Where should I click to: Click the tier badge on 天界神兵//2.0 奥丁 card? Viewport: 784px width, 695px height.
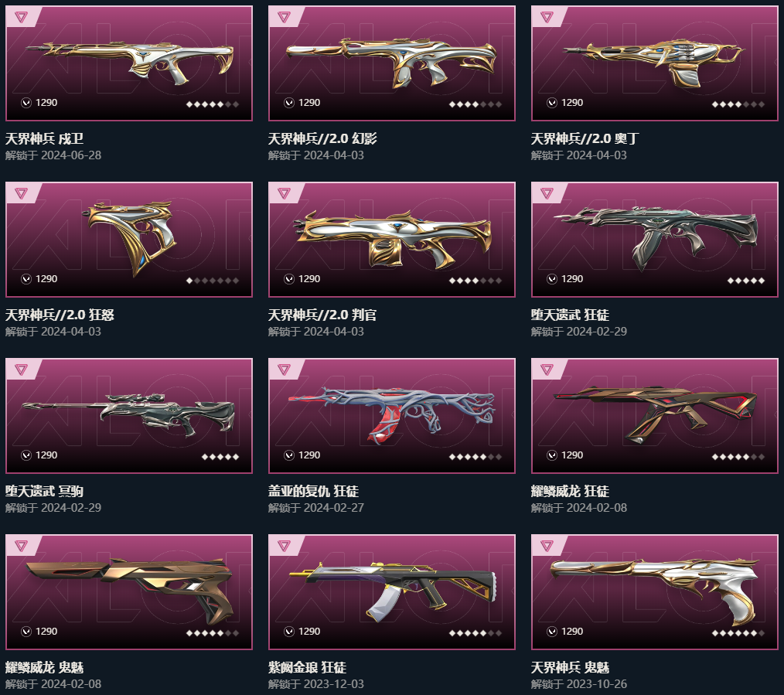click(547, 18)
